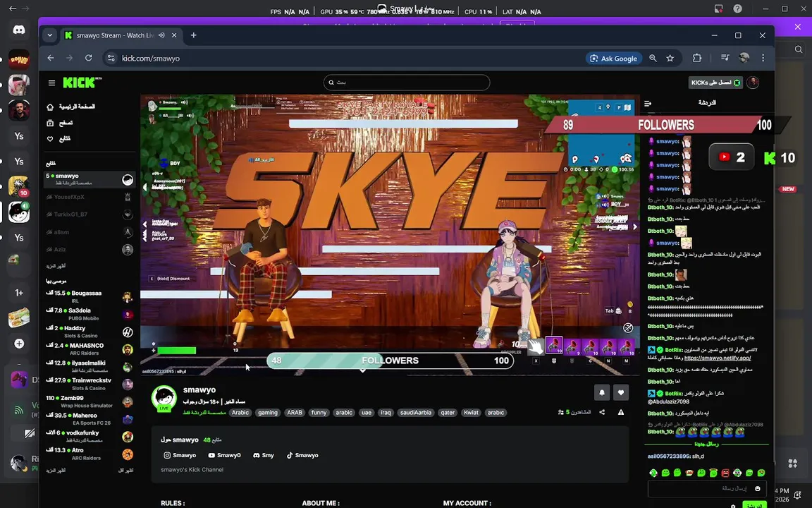Click the chat message input field
The image size is (812, 508).
[x=708, y=488]
